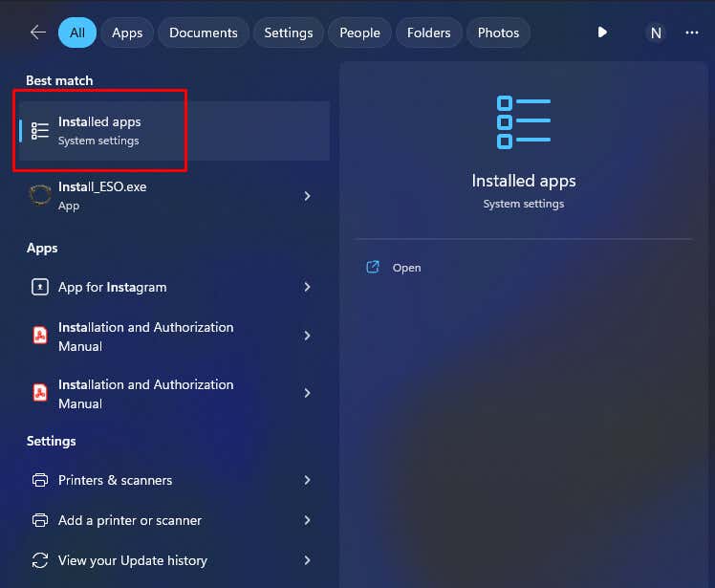Expand the App for Instagram chevron
This screenshot has height=588, width=715.
pyautogui.click(x=307, y=287)
